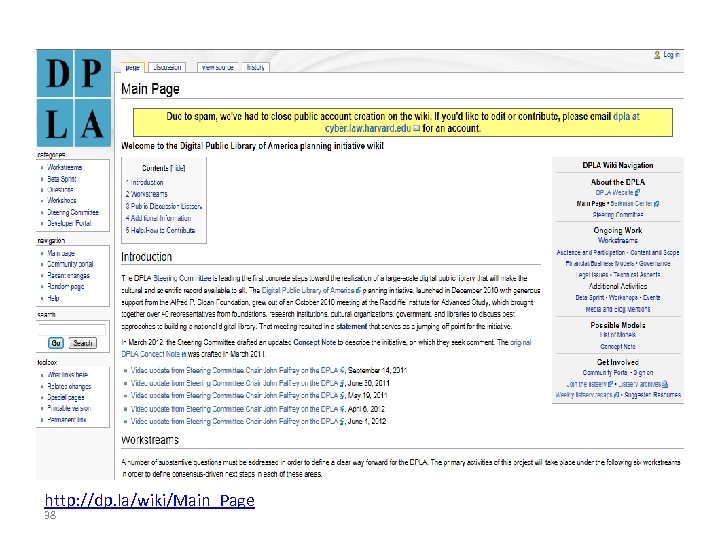Open What links here in toolbox
Viewport: 720px width, 540px height.
[68, 375]
